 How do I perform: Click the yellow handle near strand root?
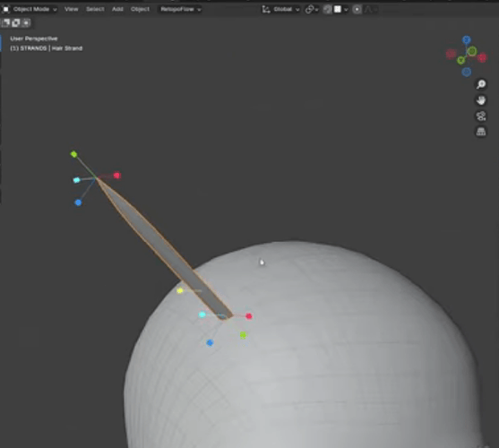click(x=180, y=290)
